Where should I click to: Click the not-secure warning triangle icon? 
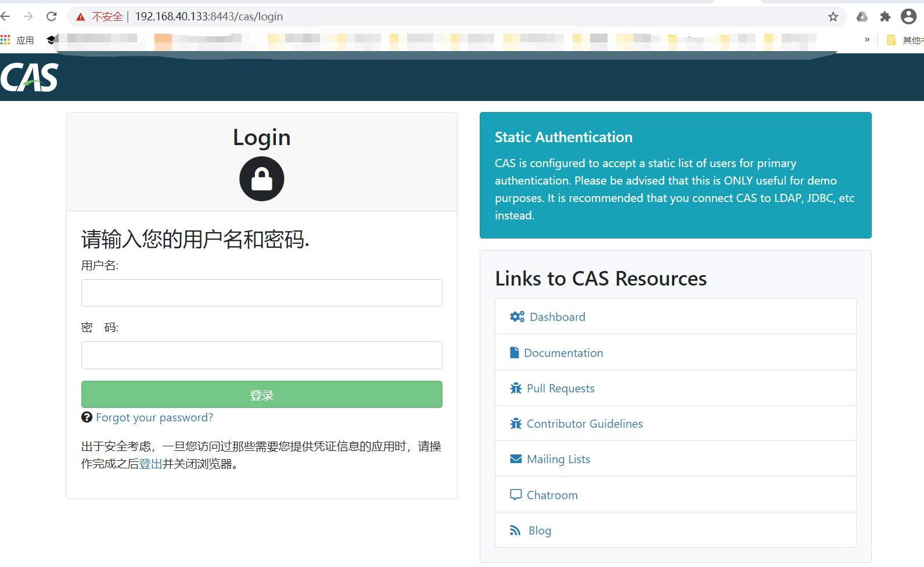pyautogui.click(x=81, y=17)
